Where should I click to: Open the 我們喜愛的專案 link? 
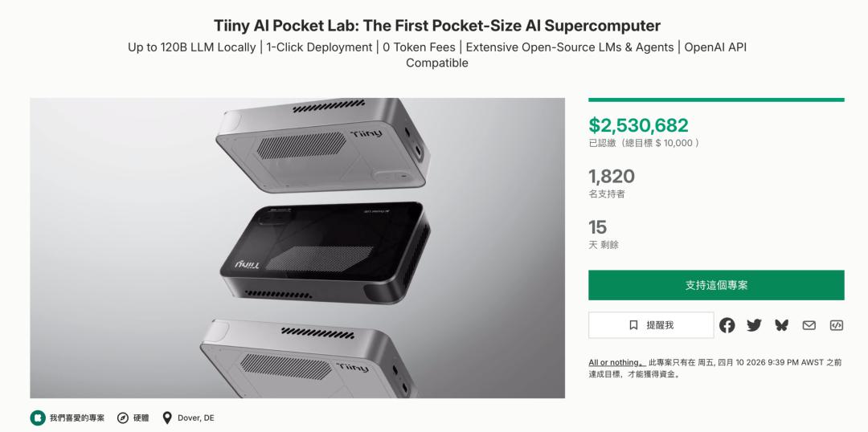[x=76, y=418]
